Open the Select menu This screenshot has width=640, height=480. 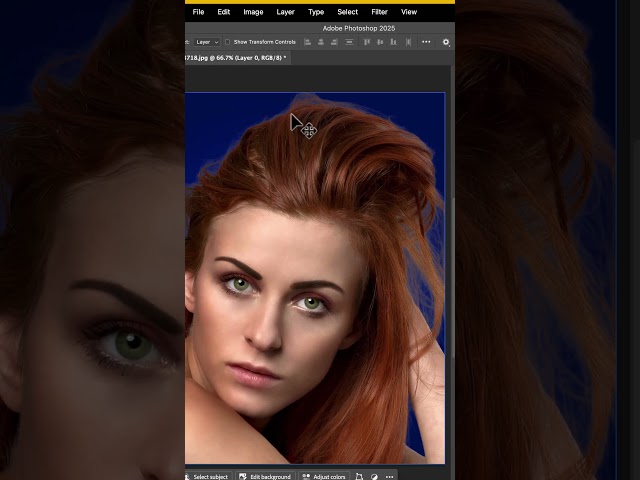click(x=347, y=12)
